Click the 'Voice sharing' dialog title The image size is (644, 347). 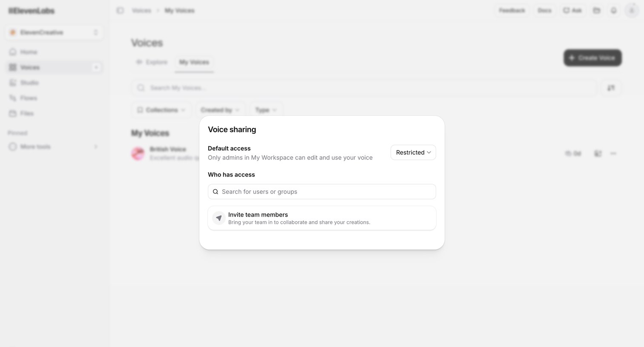[232, 130]
